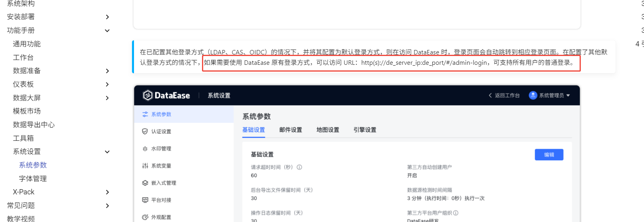Click the back arrow beside 返回工作台
Viewport: 644px width, 222px height.
(x=490, y=95)
